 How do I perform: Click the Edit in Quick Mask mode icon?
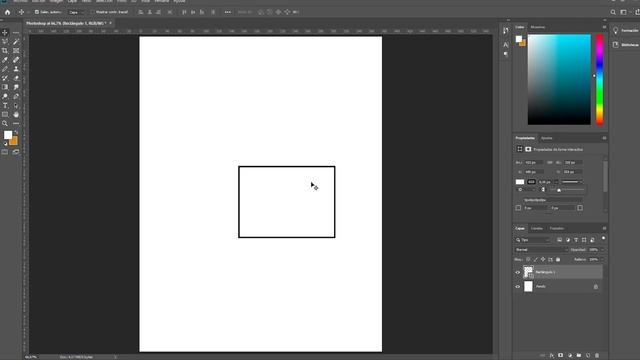pyautogui.click(x=5, y=152)
